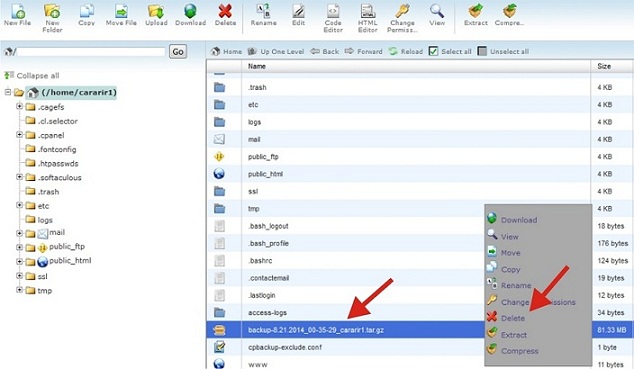The image size is (634, 369).
Task: Choose Copy from context menu
Action: click(510, 269)
